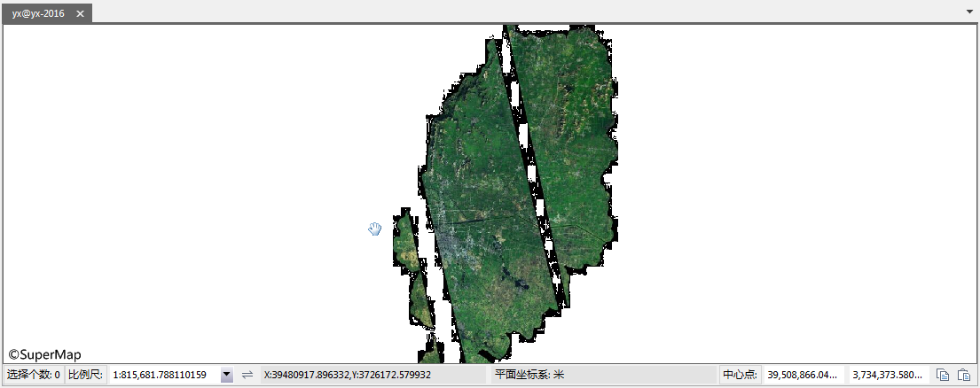The width and height of the screenshot is (980, 388).
Task: Copy center point coordinates icon
Action: (943, 375)
